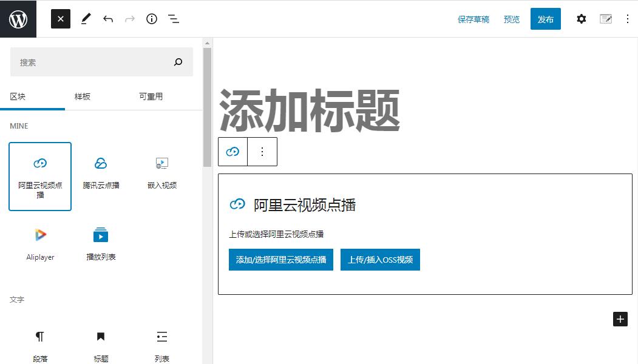The image size is (638, 364).
Task: Open block toolbar more options dots
Action: (x=262, y=152)
